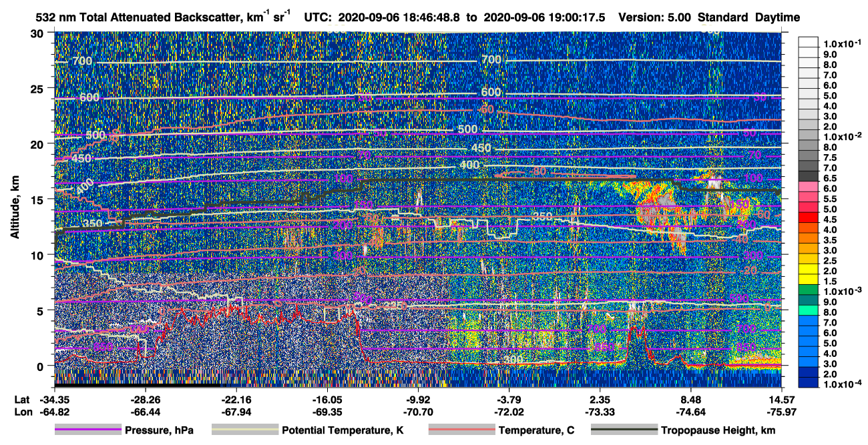Click the altitude tick label 30
Image resolution: width=868 pixels, height=445 pixels.
(x=38, y=33)
